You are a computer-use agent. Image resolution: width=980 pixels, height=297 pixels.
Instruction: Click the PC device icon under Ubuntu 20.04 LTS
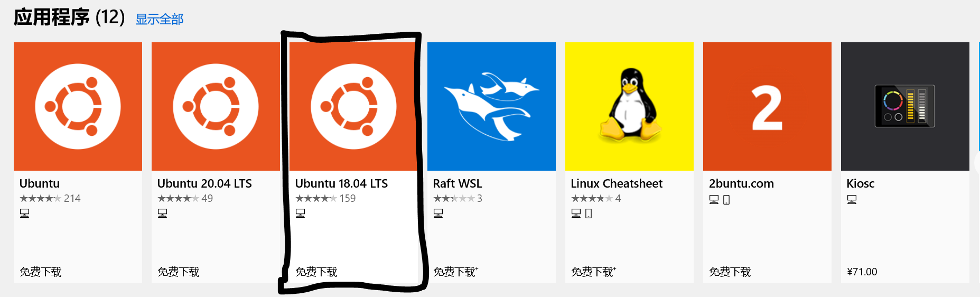pos(162,213)
